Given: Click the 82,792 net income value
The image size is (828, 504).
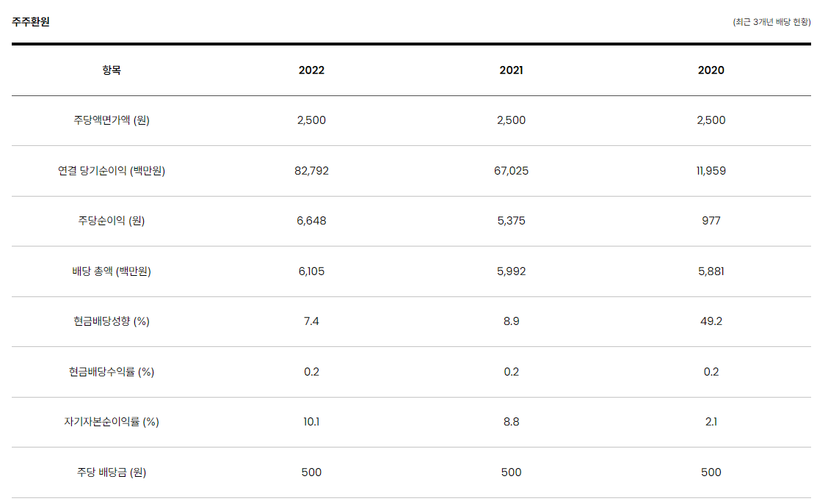Looking at the screenshot, I should [311, 171].
